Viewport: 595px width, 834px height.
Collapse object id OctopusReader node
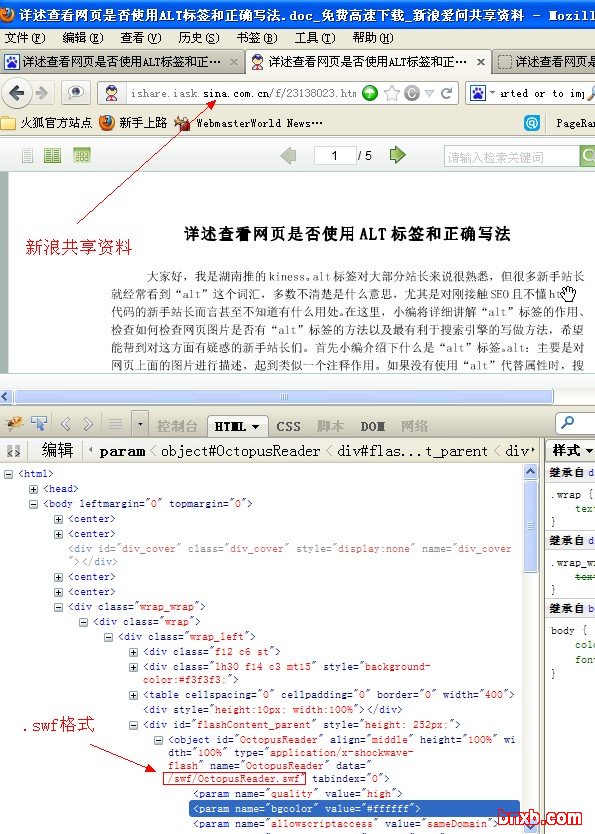pyautogui.click(x=158, y=740)
